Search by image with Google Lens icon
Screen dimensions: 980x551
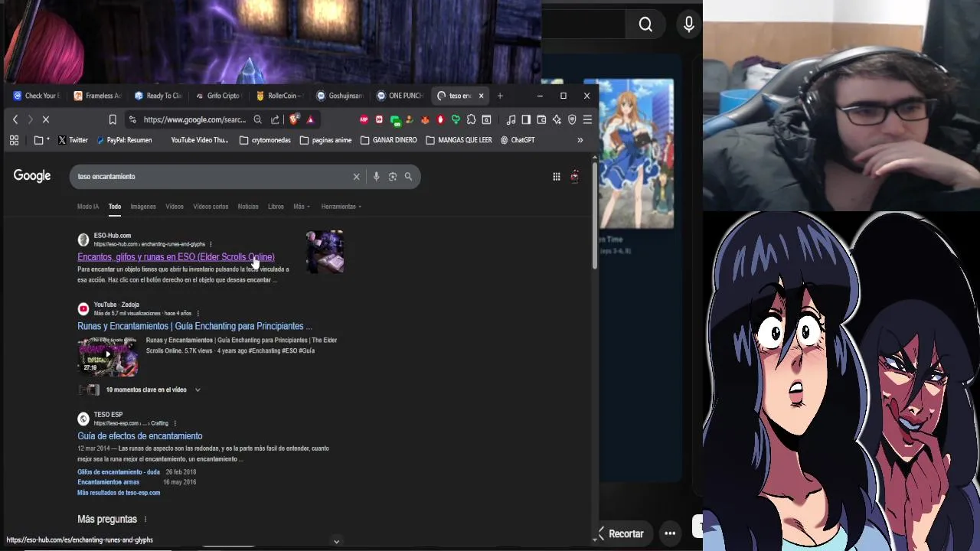pyautogui.click(x=392, y=177)
